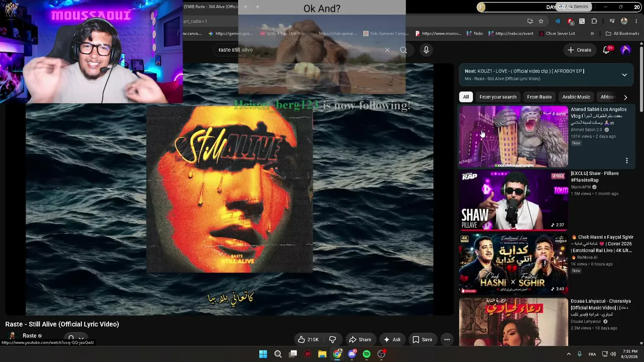
Task: Open the Raste channel avatar
Action: point(12,336)
